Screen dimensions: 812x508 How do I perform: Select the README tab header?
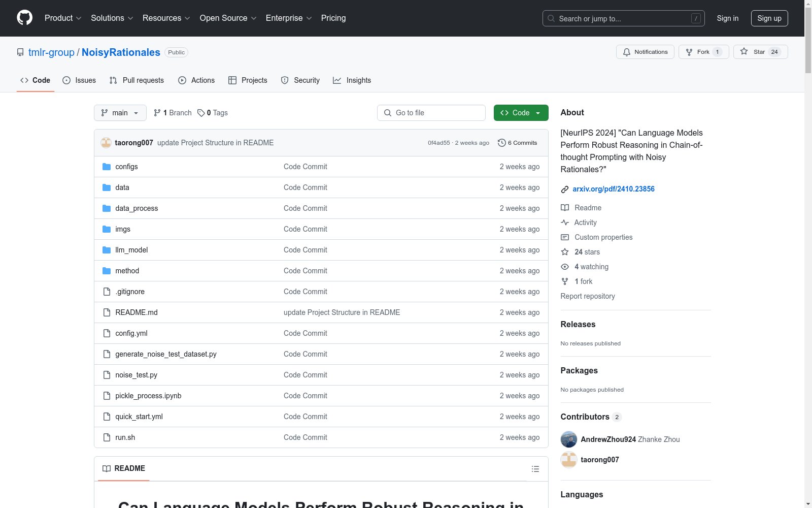[x=124, y=468]
